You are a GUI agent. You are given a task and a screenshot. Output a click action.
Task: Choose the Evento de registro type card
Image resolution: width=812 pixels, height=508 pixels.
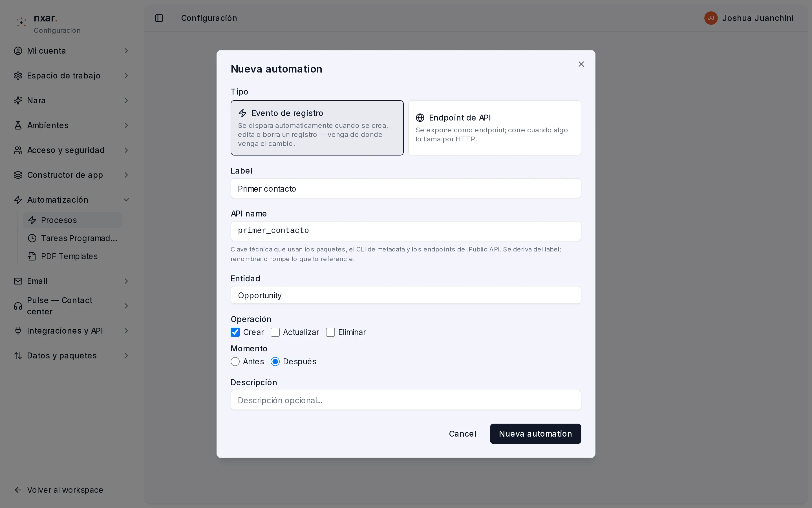coord(317,128)
